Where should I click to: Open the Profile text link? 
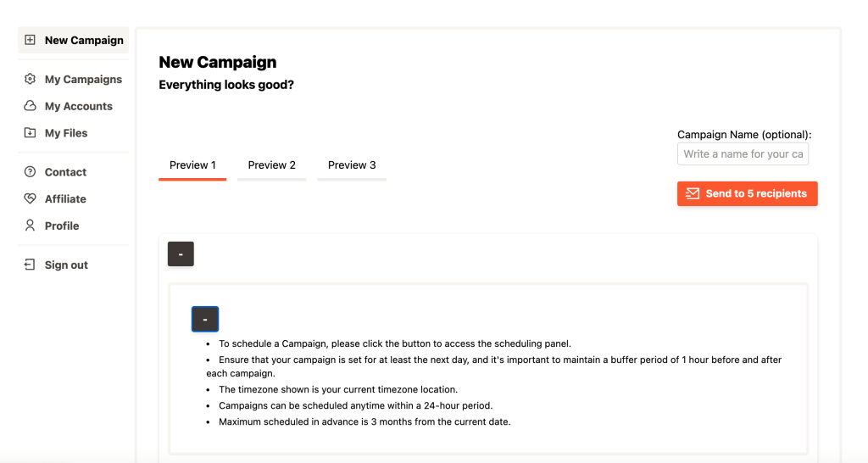[x=62, y=226]
